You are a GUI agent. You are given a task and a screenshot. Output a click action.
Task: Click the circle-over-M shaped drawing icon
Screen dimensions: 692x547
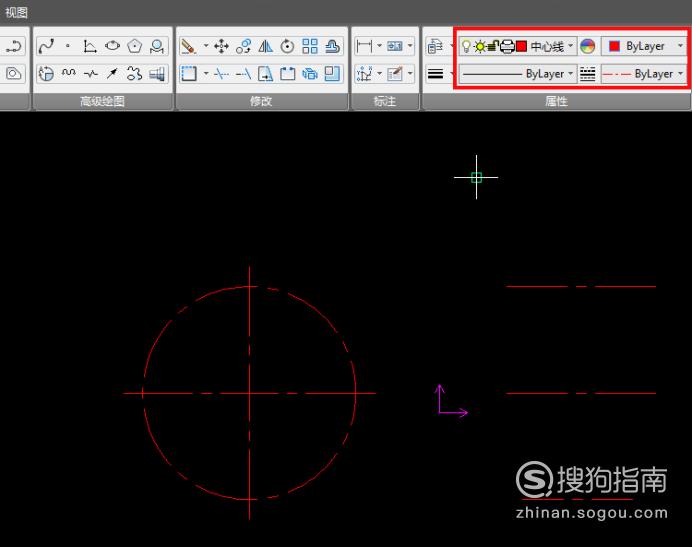pos(157,46)
